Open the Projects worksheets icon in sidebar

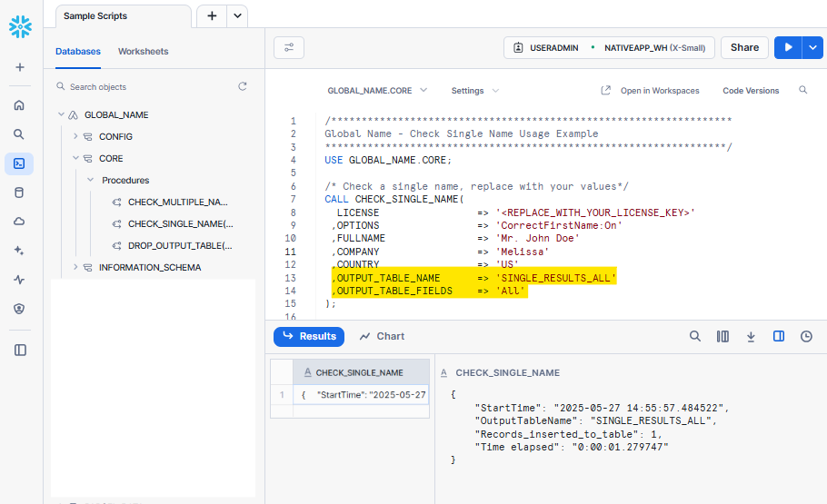[x=19, y=163]
